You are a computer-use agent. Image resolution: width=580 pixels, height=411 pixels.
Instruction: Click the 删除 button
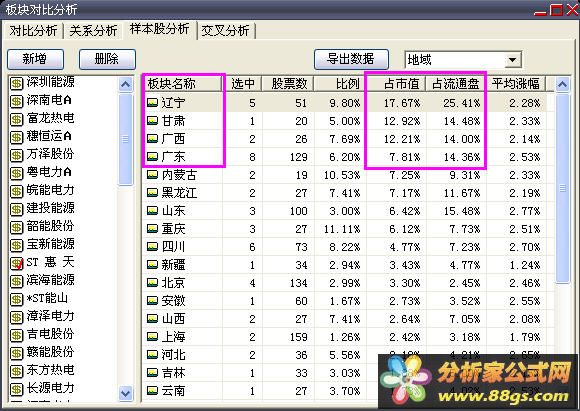click(107, 59)
